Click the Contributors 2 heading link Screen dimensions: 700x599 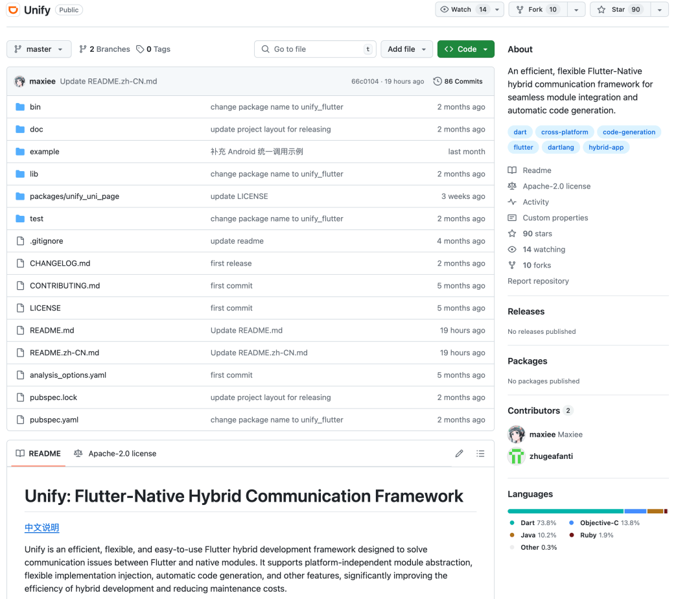(x=540, y=410)
